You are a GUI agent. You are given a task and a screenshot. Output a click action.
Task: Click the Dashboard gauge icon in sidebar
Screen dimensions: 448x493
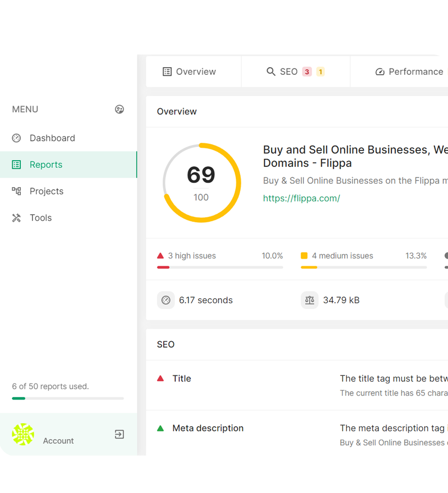pyautogui.click(x=16, y=138)
